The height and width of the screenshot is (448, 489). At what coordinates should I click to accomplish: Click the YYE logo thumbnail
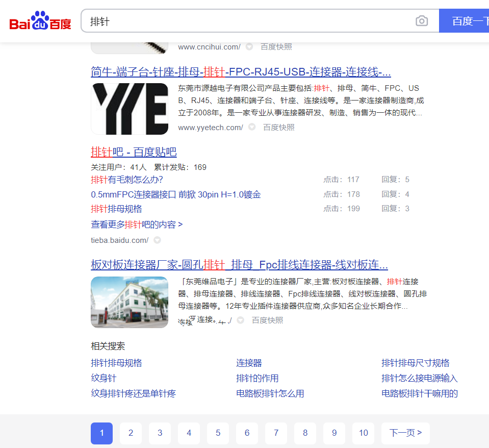[129, 109]
